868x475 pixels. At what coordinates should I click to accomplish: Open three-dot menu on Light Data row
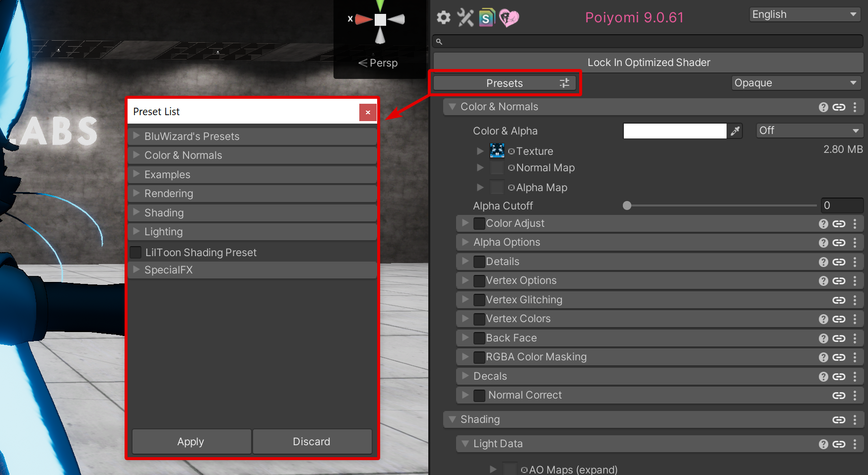(x=855, y=444)
